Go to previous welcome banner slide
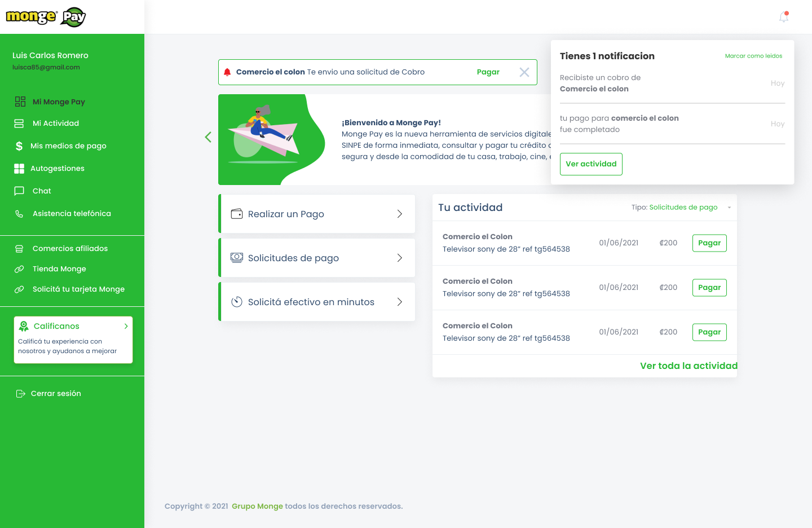This screenshot has height=528, width=812. (x=208, y=137)
